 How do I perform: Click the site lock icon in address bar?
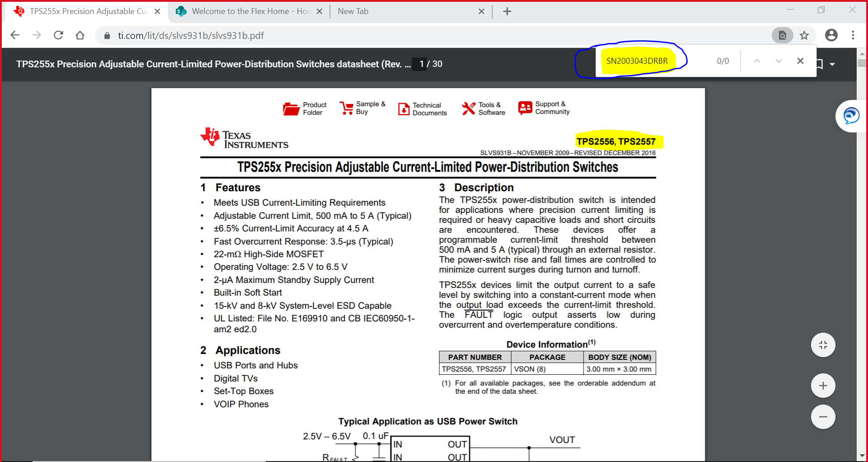107,36
